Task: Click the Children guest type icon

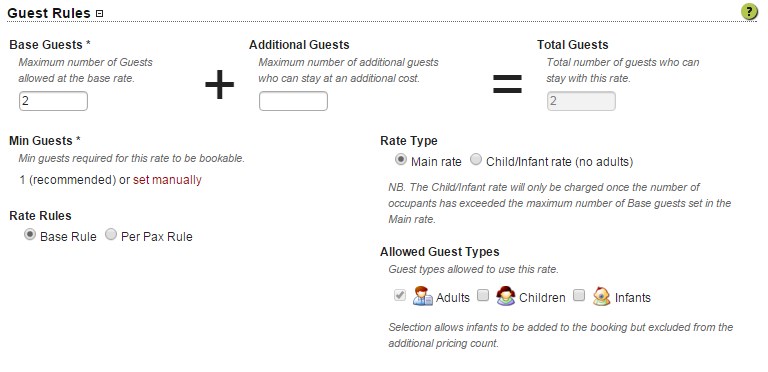Action: click(x=505, y=296)
